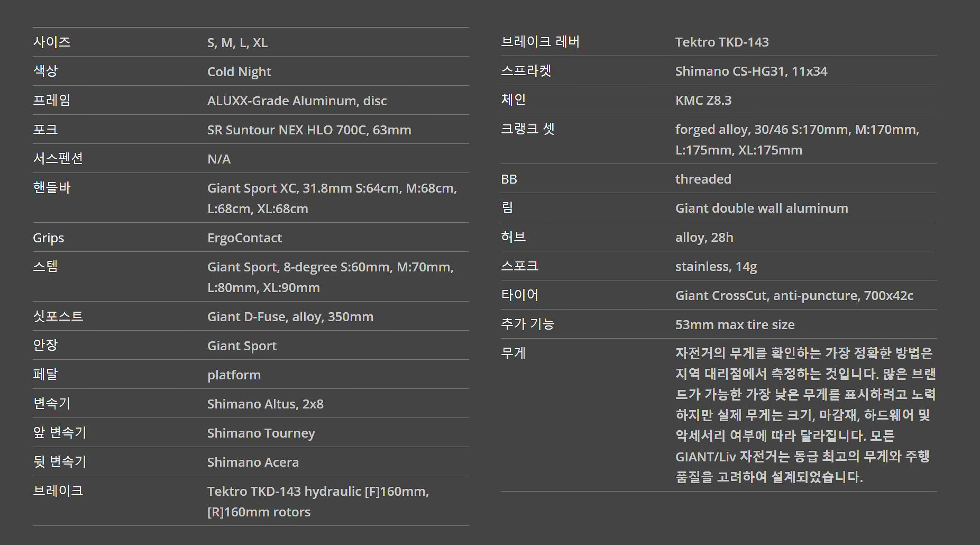Click brake lever value 'Tektro TKD-143'
This screenshot has height=545, width=980.
tap(722, 42)
